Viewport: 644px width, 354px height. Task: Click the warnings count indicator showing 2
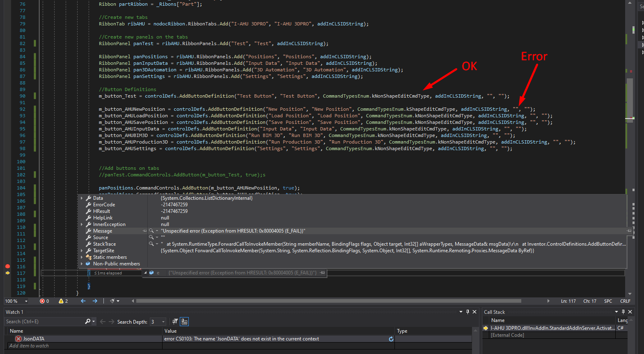tap(63, 301)
